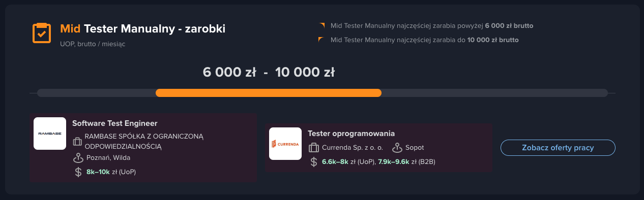Select the Mid Tester Manualny - zarobki heading
This screenshot has width=644, height=200.
pyautogui.click(x=142, y=29)
